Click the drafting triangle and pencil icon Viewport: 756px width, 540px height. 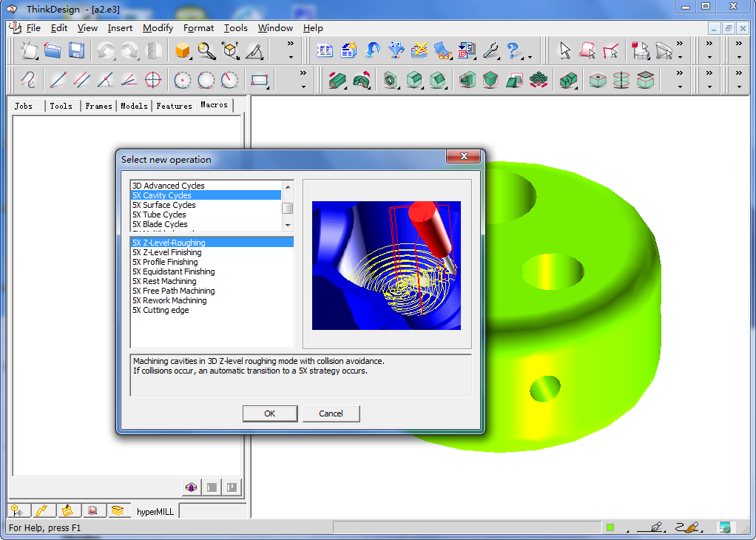click(254, 50)
